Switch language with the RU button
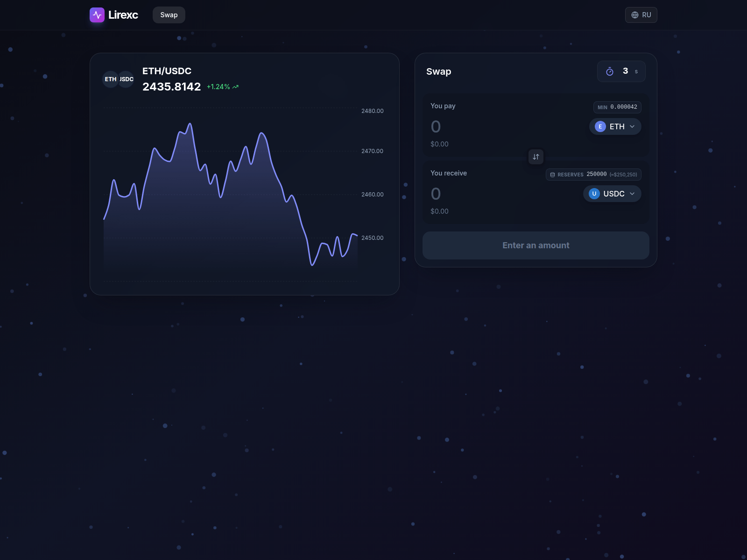Image resolution: width=747 pixels, height=560 pixels. (641, 15)
